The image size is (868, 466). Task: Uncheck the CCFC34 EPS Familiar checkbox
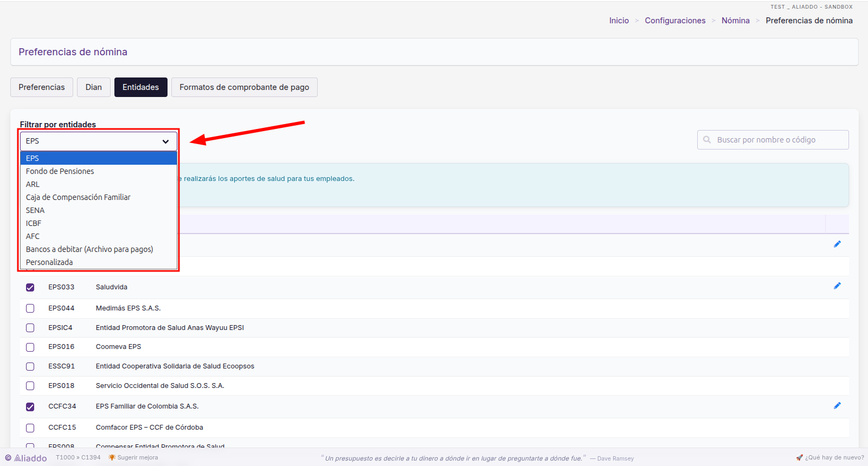(x=30, y=407)
